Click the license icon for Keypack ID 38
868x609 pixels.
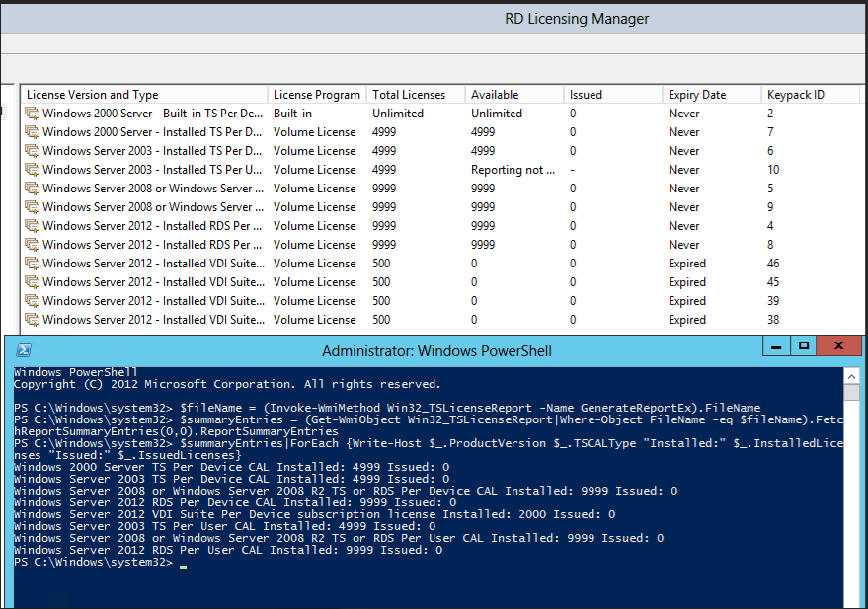[x=33, y=320]
